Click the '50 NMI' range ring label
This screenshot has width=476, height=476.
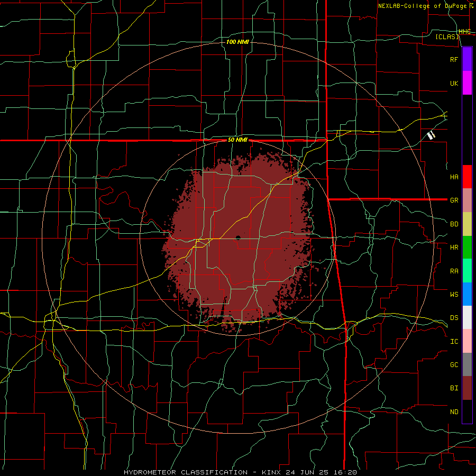pyautogui.click(x=237, y=140)
